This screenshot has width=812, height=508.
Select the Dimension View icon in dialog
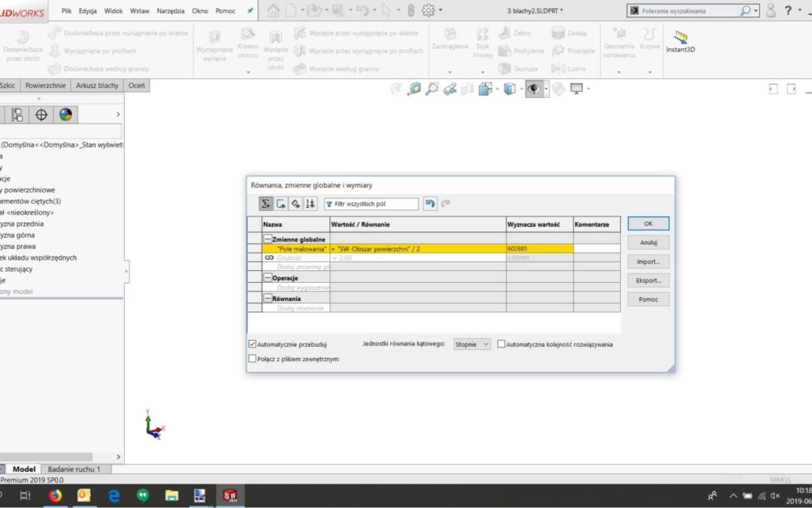[x=295, y=204]
